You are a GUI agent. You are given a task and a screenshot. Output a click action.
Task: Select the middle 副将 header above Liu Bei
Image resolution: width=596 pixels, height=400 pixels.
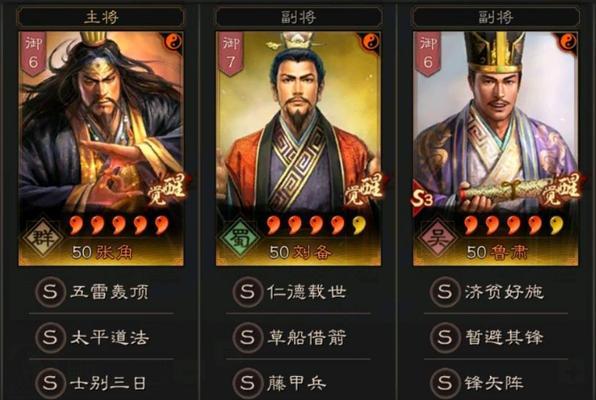[x=298, y=17]
